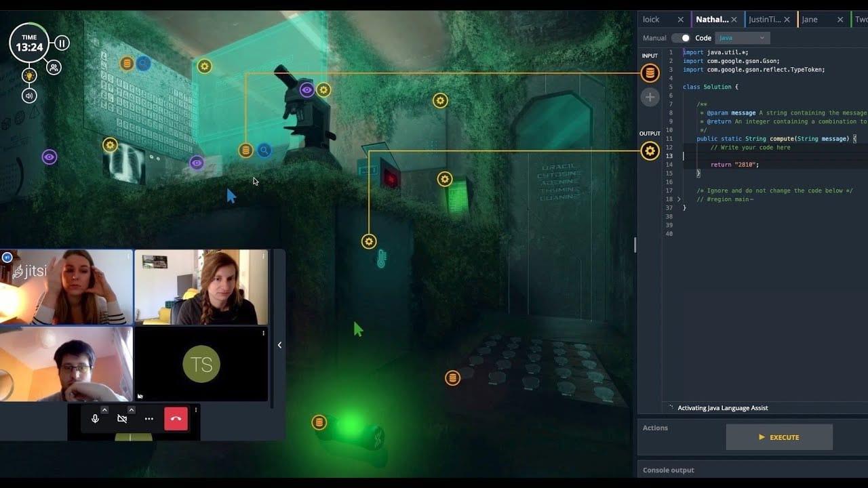Toggle the Manual/Code switch
The width and height of the screenshot is (868, 488).
(681, 38)
